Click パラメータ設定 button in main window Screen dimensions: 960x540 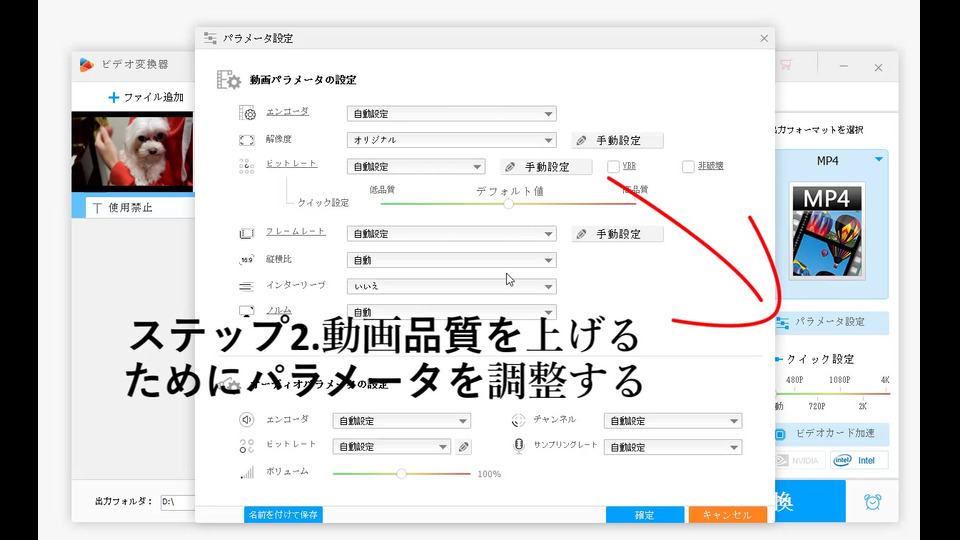(x=832, y=322)
